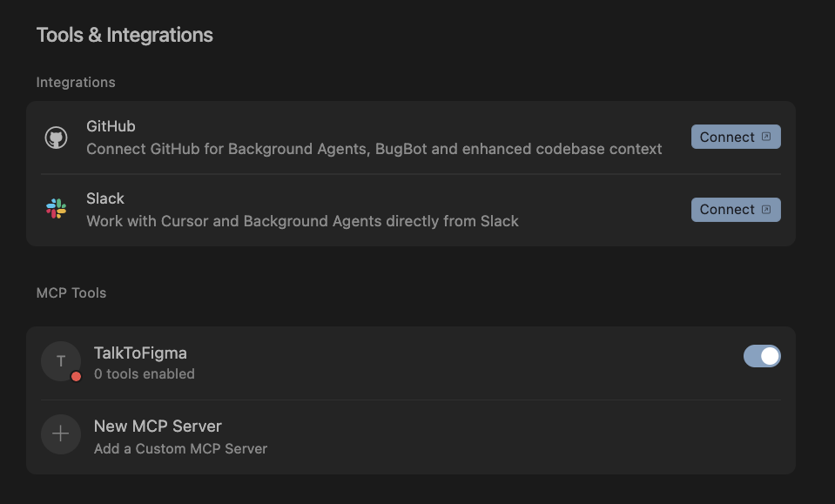Viewport: 835px width, 504px height.
Task: Click the 'MCP Tools' section label
Action: click(71, 292)
